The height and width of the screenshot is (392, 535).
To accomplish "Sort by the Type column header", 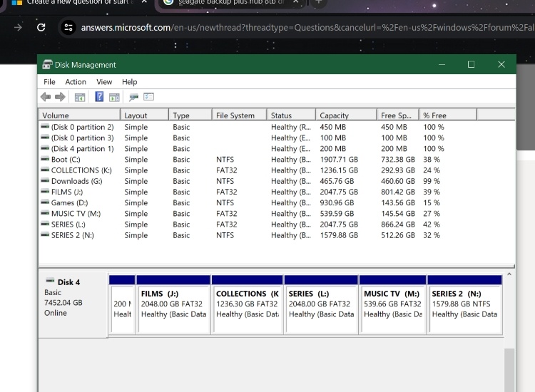I will pos(190,115).
